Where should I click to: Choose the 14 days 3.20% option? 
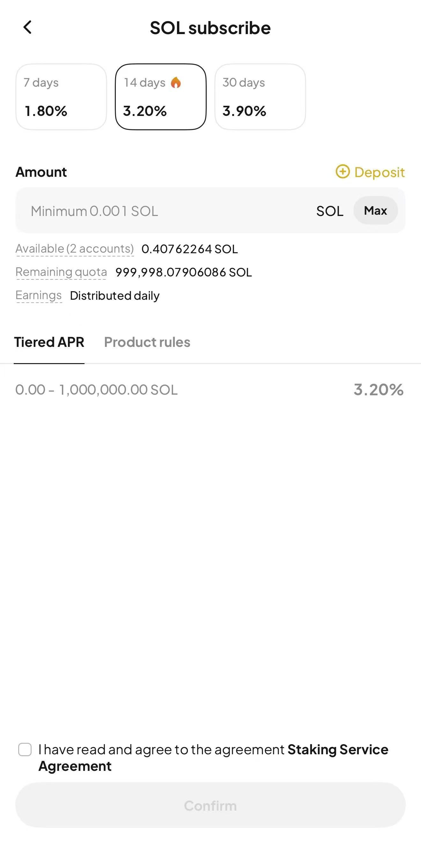click(x=160, y=97)
